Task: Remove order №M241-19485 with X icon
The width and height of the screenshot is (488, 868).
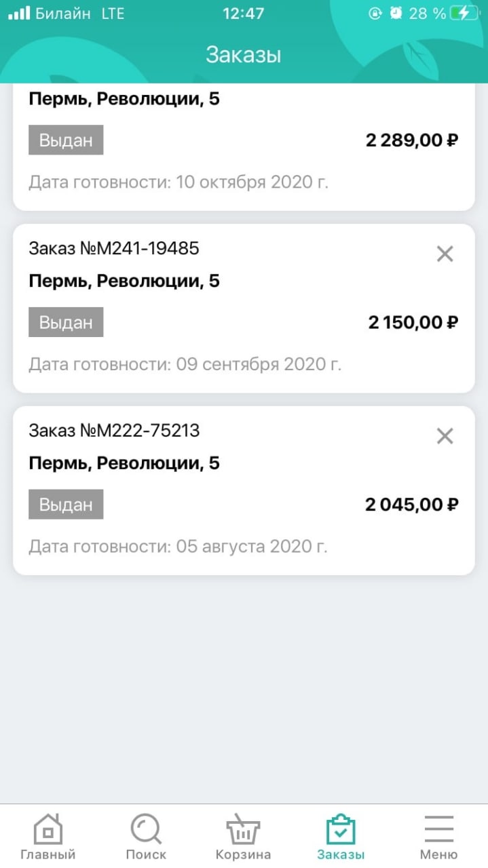Action: click(445, 254)
